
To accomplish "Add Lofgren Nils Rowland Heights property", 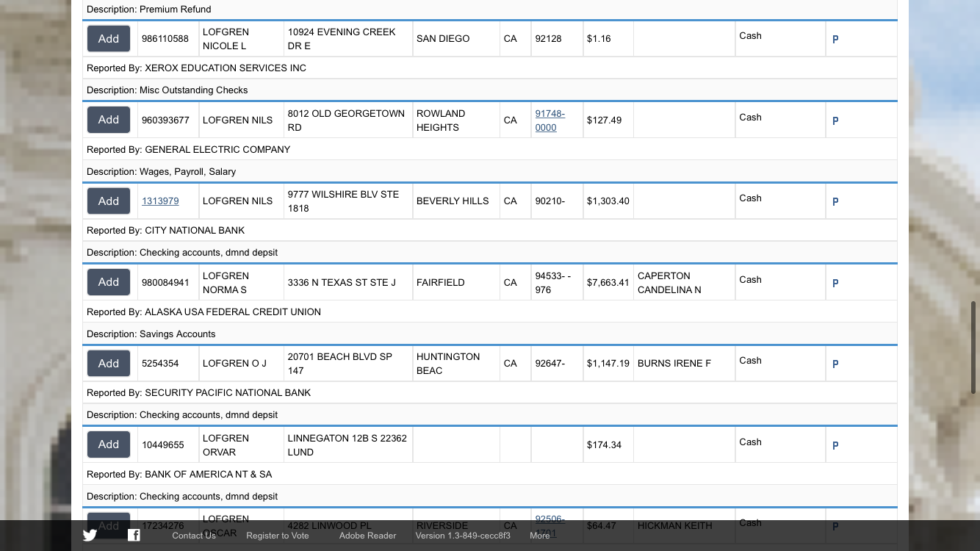I will click(109, 120).
